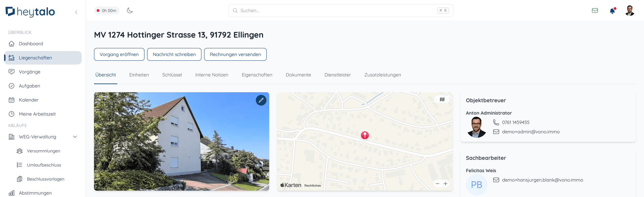
Task: Open Aufgaben in the sidebar
Action: (x=43, y=86)
